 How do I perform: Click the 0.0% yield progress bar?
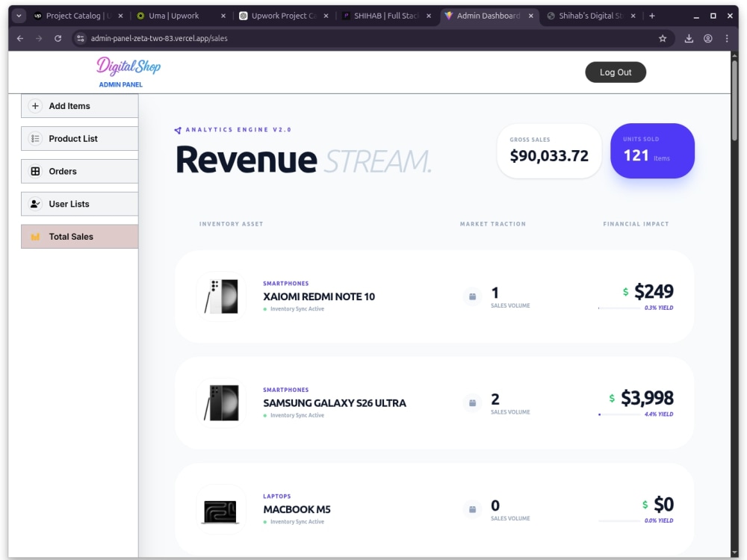(x=619, y=521)
